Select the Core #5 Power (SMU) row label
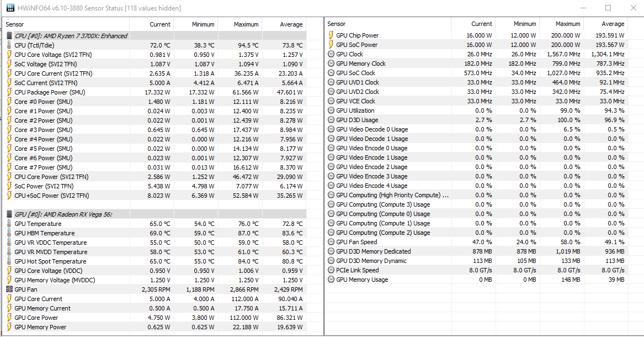644x337 pixels. [43, 149]
